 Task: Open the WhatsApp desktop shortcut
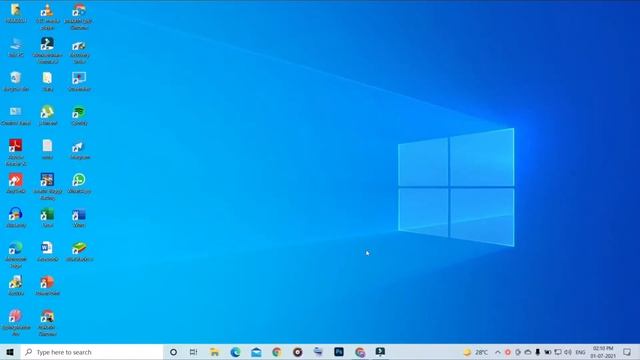tap(79, 184)
